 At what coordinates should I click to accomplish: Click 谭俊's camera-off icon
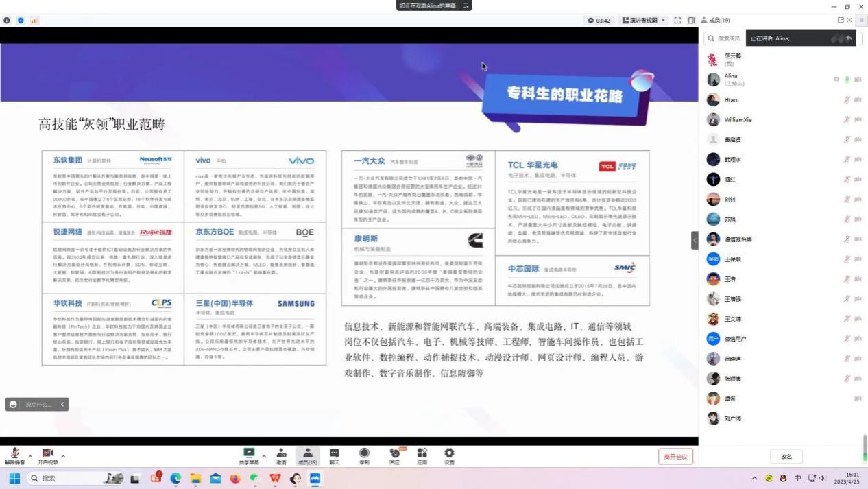pyautogui.click(x=858, y=398)
